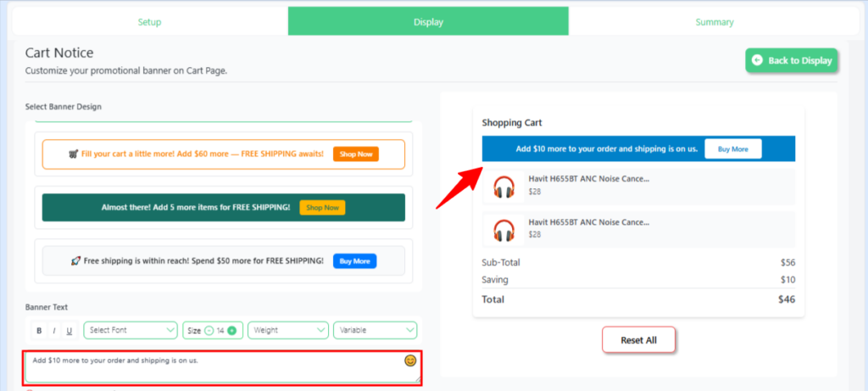Go to the Summary tab
Image resolution: width=868 pixels, height=391 pixels.
click(715, 22)
